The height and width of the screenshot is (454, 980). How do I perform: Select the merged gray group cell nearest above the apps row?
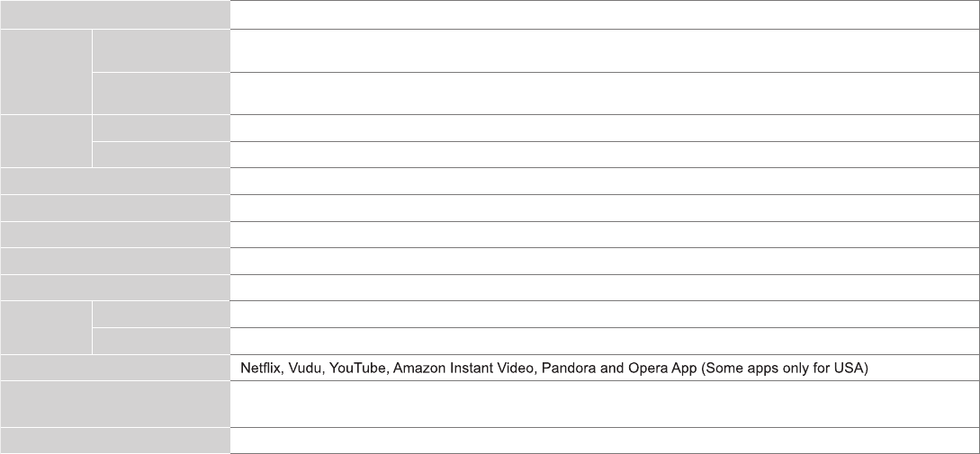[46, 327]
